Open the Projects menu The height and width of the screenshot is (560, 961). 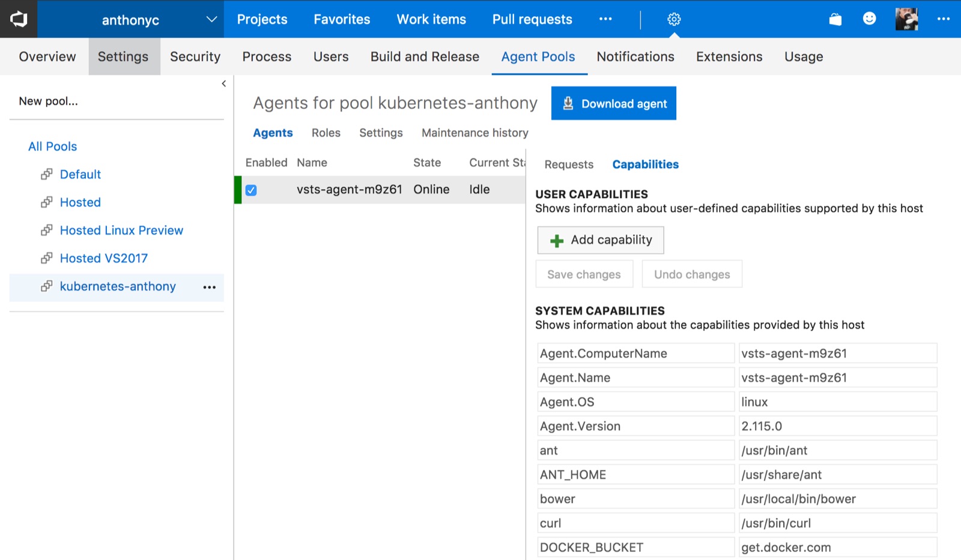pyautogui.click(x=262, y=19)
